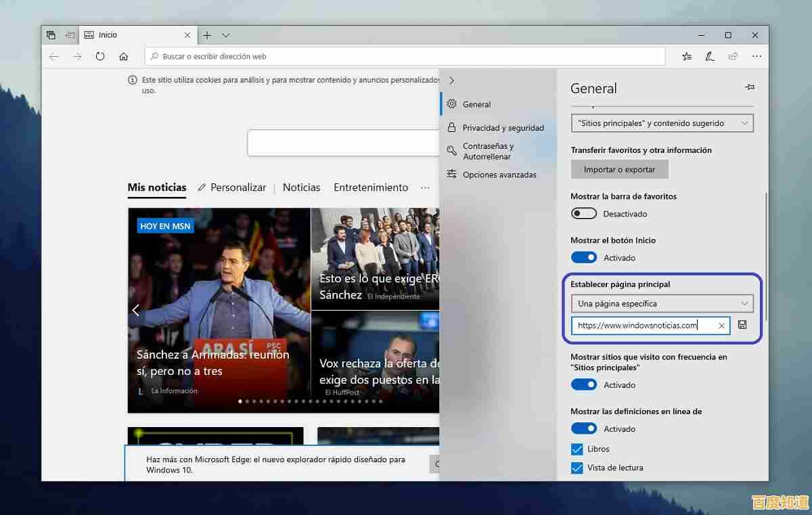The width and height of the screenshot is (812, 515).
Task: Go to the browser home page icon
Action: tap(123, 56)
